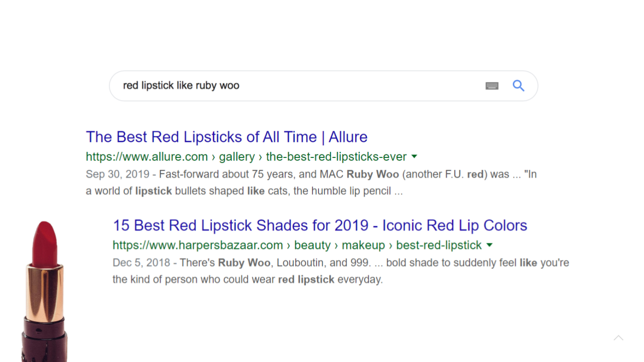
Task: Click the up chevron icon at bottom right
Action: tap(618, 338)
